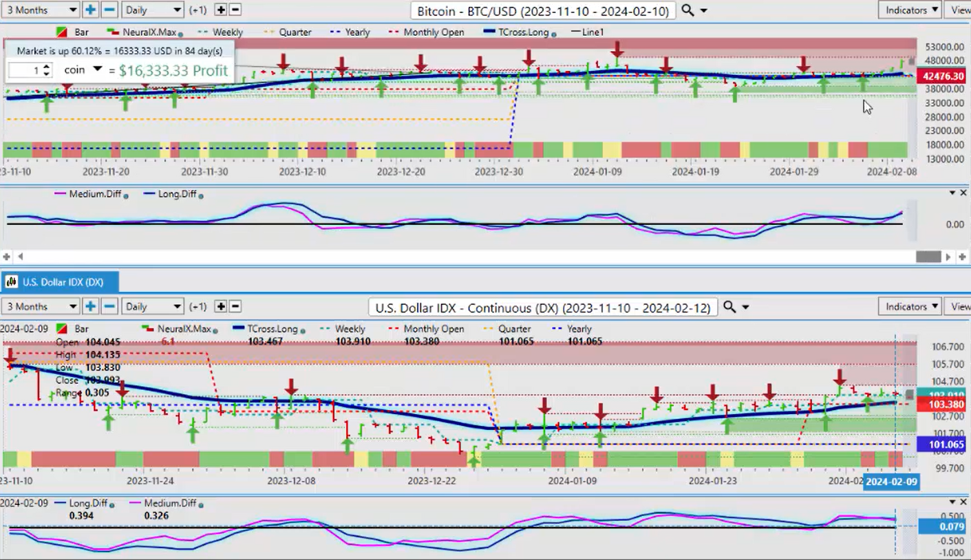Remove a forecast day using the Dollar IDX black minus button
Screen dimensions: 971x560
(235, 306)
